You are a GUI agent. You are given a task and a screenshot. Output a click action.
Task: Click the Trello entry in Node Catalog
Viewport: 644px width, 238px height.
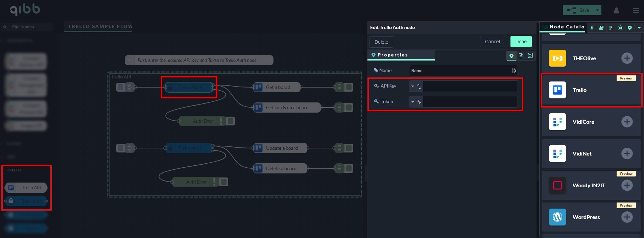coord(591,90)
